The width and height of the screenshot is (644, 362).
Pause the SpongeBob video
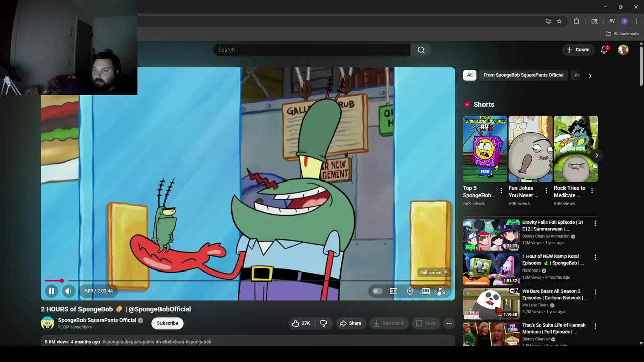51,291
